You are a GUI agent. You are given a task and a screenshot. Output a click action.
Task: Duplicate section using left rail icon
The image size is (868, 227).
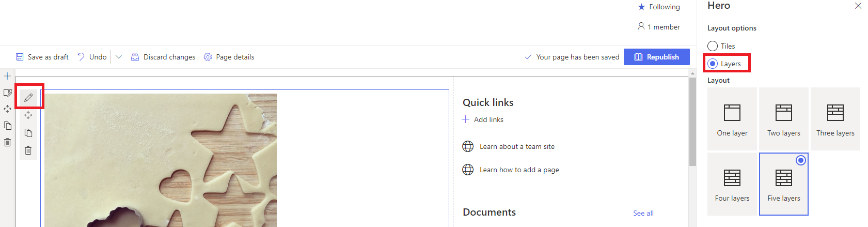click(7, 126)
